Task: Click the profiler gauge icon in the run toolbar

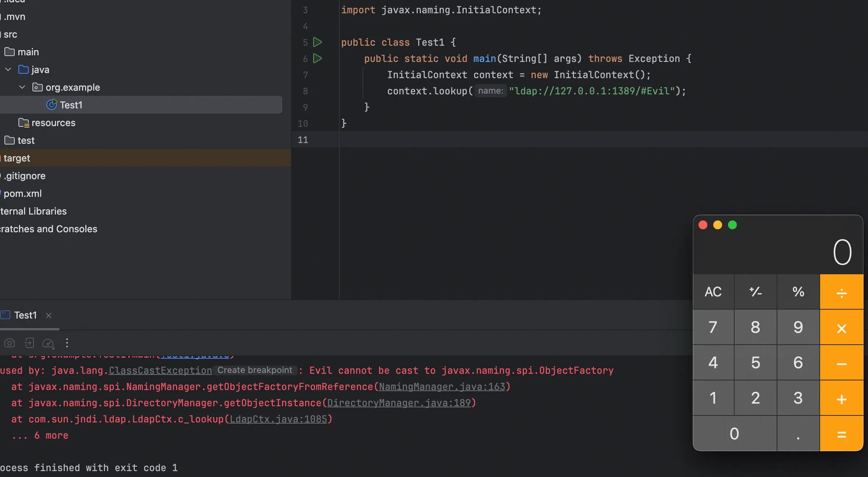Action: (x=48, y=343)
